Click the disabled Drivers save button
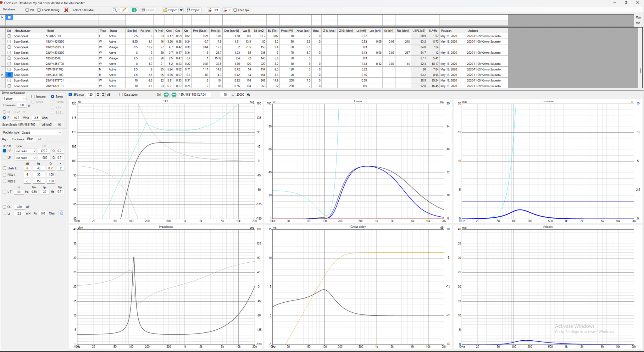 click(148, 10)
